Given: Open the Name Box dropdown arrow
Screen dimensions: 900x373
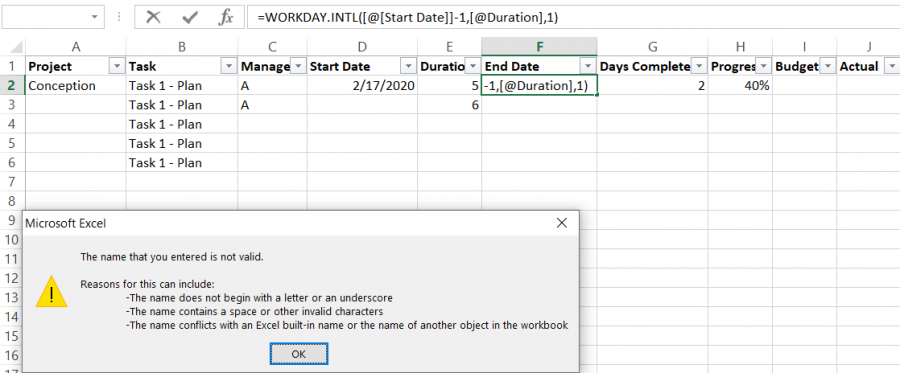Looking at the screenshot, I should [x=94, y=17].
